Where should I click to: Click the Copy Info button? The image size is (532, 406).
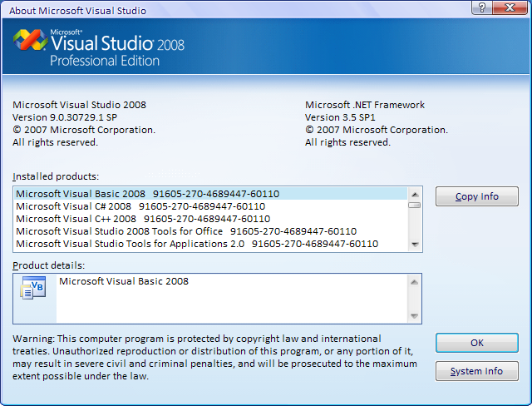point(476,196)
